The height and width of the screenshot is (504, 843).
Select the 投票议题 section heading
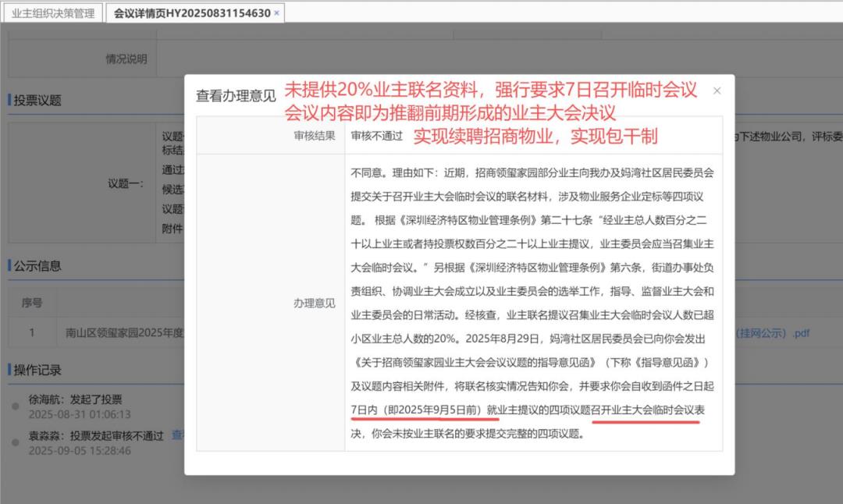click(37, 100)
